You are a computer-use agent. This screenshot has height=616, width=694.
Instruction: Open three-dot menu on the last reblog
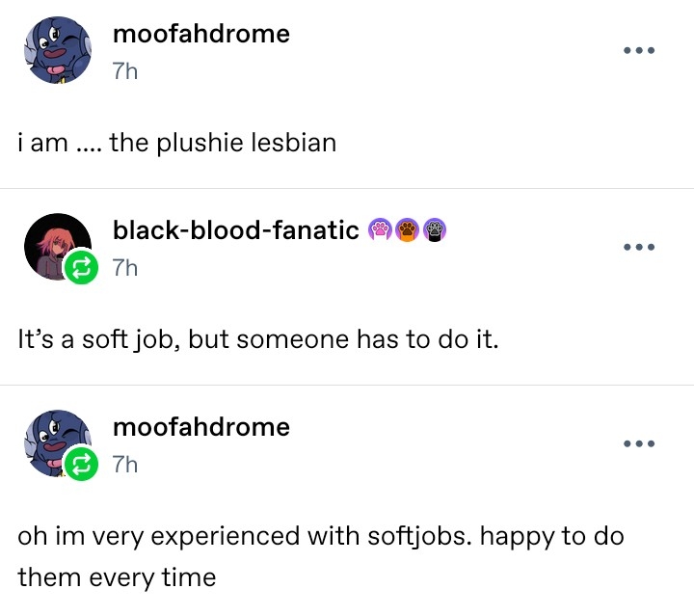tap(639, 443)
